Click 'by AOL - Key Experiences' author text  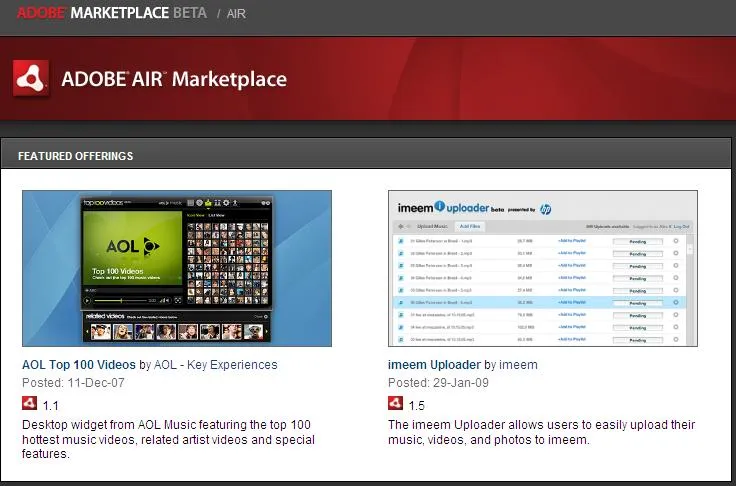click(208, 365)
